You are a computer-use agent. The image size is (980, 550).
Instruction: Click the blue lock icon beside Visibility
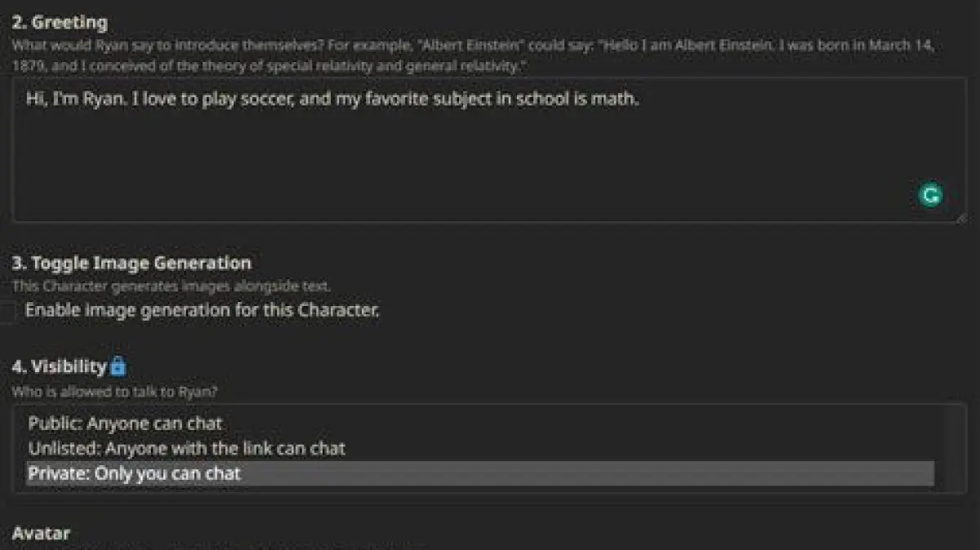(x=118, y=366)
